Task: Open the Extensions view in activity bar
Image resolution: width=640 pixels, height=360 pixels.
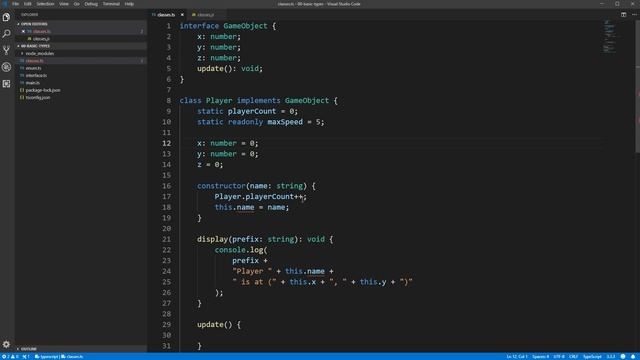Action: coord(6,84)
